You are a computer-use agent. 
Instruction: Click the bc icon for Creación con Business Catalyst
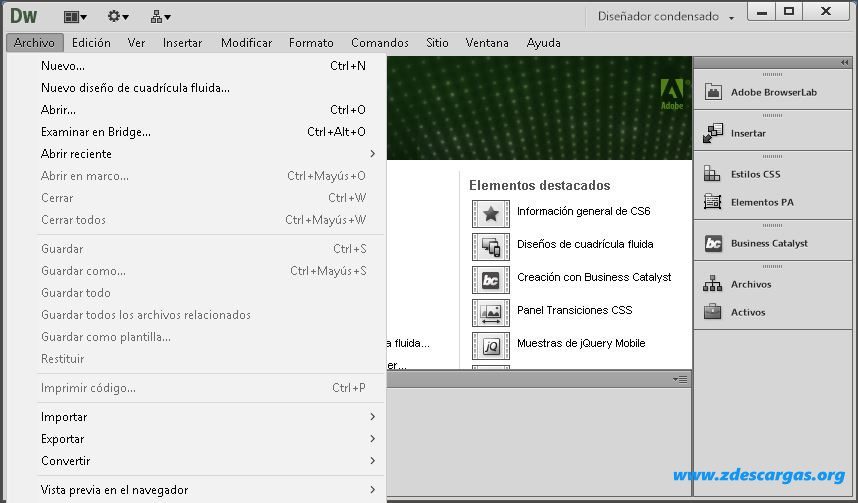pyautogui.click(x=491, y=280)
